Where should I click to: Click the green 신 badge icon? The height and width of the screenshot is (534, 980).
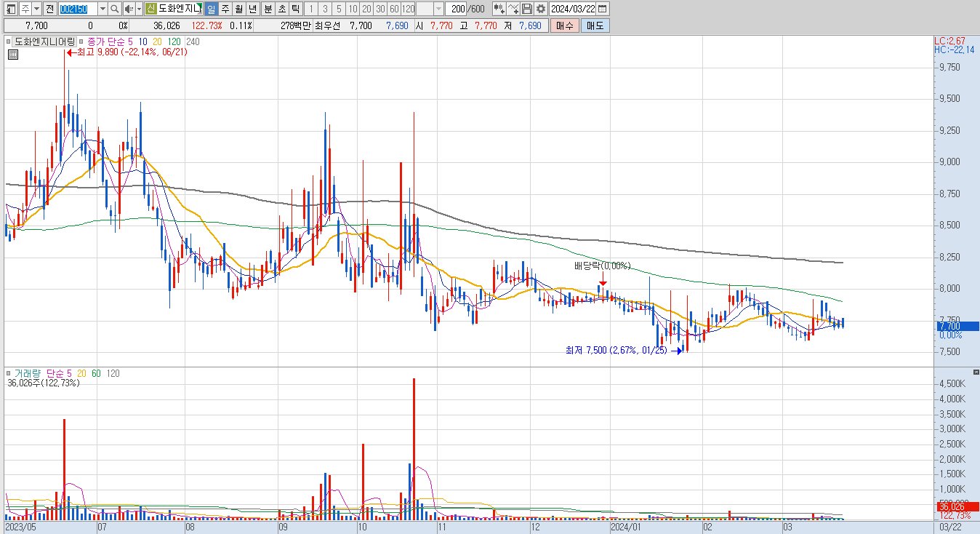(x=150, y=9)
